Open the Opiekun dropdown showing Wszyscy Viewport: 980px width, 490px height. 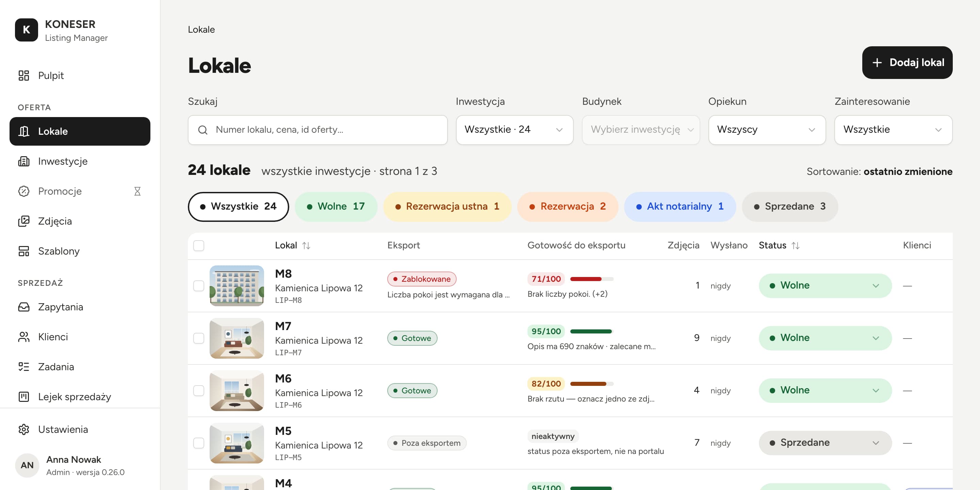click(767, 130)
